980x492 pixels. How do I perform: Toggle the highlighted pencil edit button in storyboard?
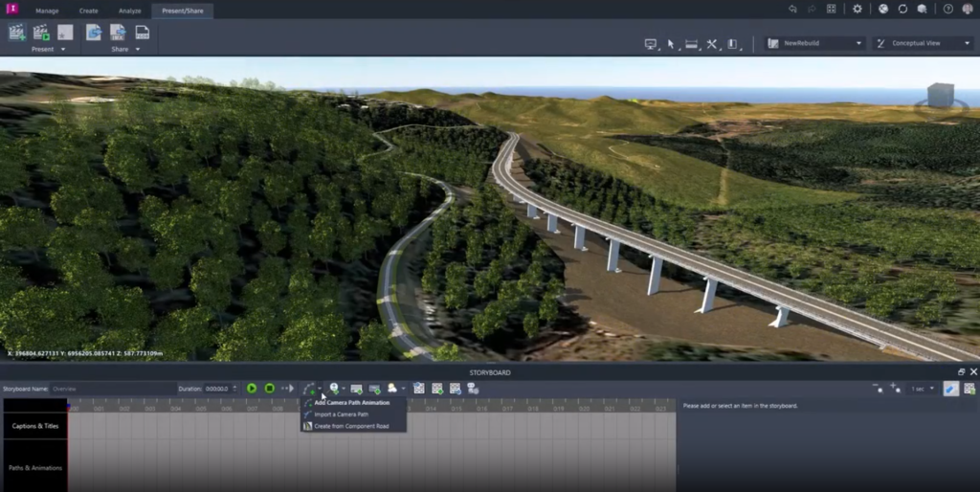coord(950,389)
